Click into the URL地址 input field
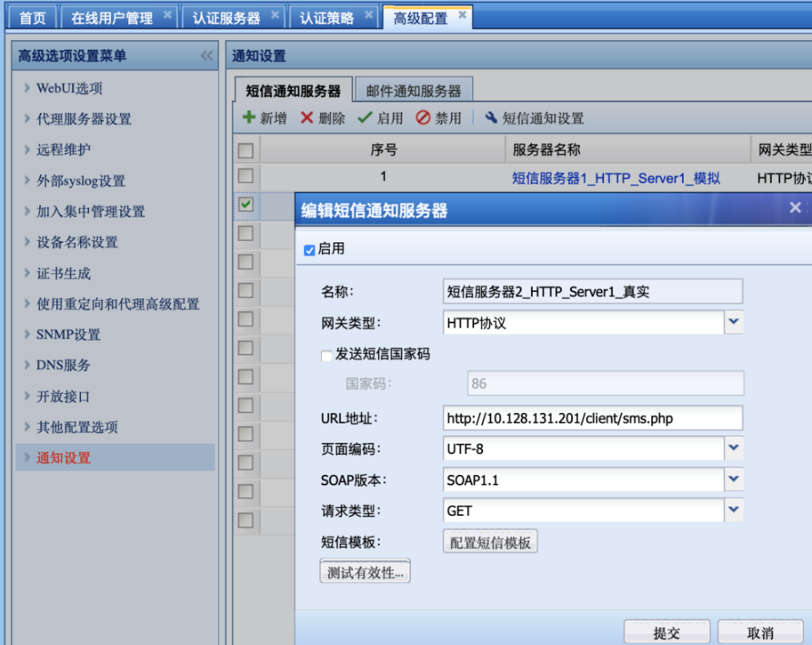812x645 pixels. pyautogui.click(x=592, y=418)
